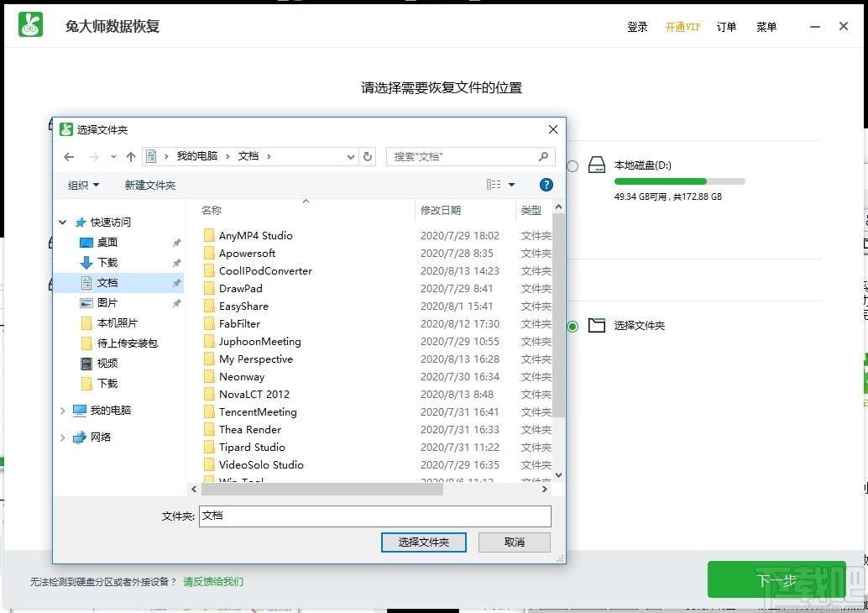Select the TencentMeeting folder row

(376, 412)
